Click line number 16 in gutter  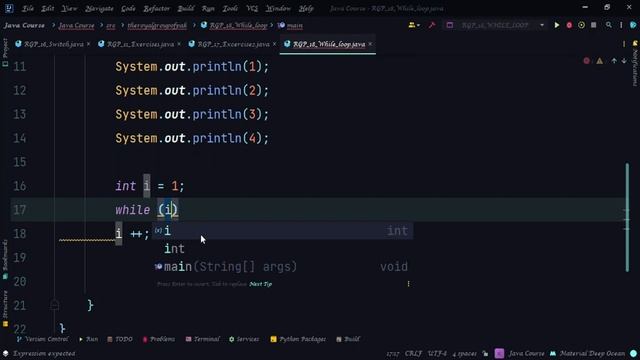[20, 186]
